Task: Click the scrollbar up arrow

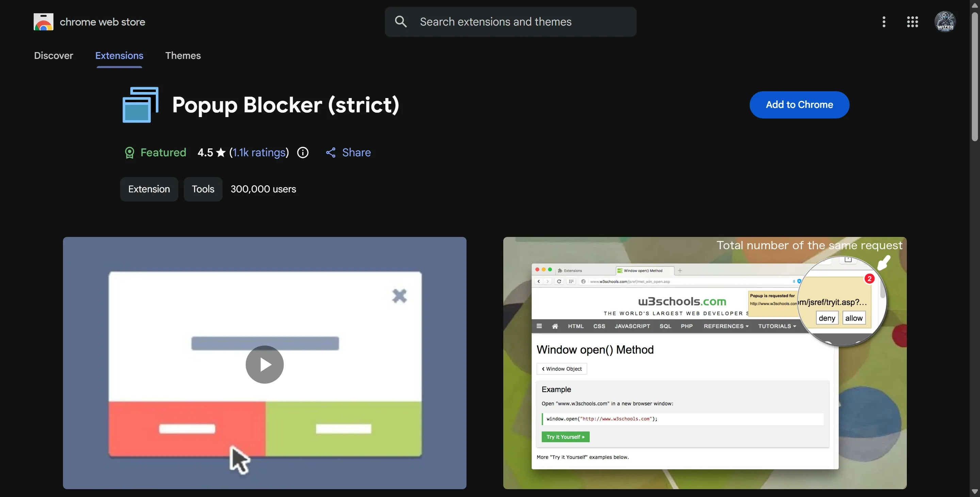Action: (x=975, y=5)
